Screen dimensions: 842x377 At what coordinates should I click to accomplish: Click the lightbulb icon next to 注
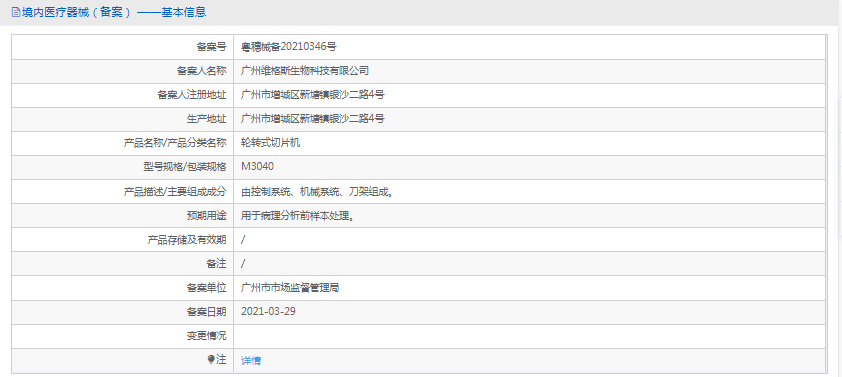[x=211, y=360]
